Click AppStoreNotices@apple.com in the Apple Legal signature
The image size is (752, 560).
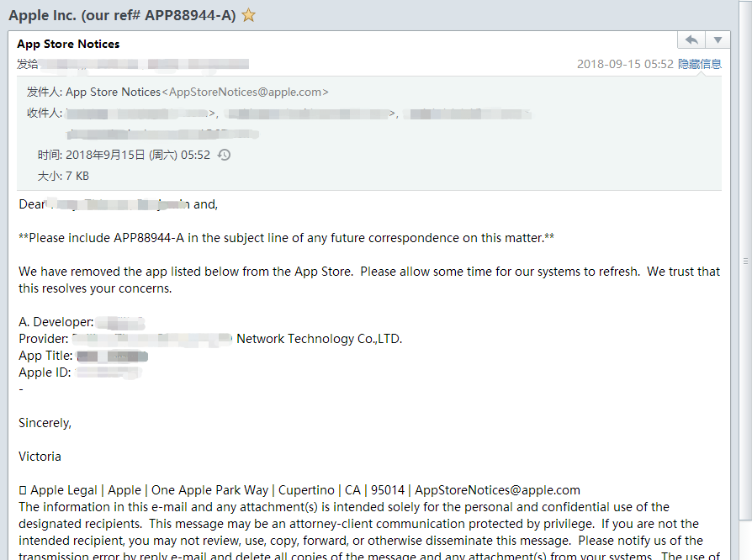497,490
